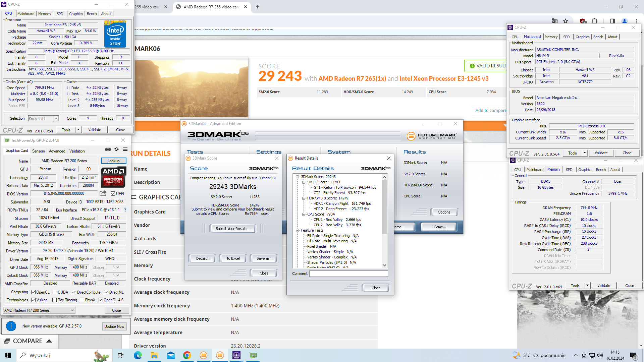The image size is (644, 362).
Task: Open Bench tab in top-left CPU-Z
Action: pyautogui.click(x=92, y=14)
